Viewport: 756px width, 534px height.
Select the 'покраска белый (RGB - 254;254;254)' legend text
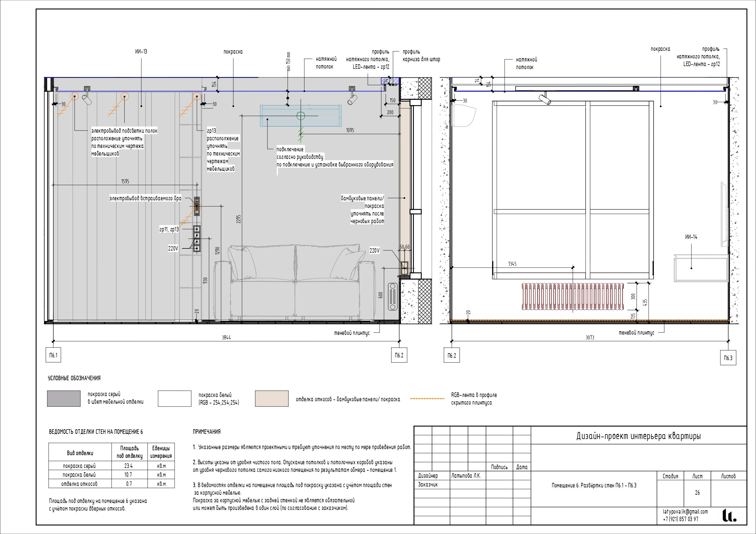[219, 399]
